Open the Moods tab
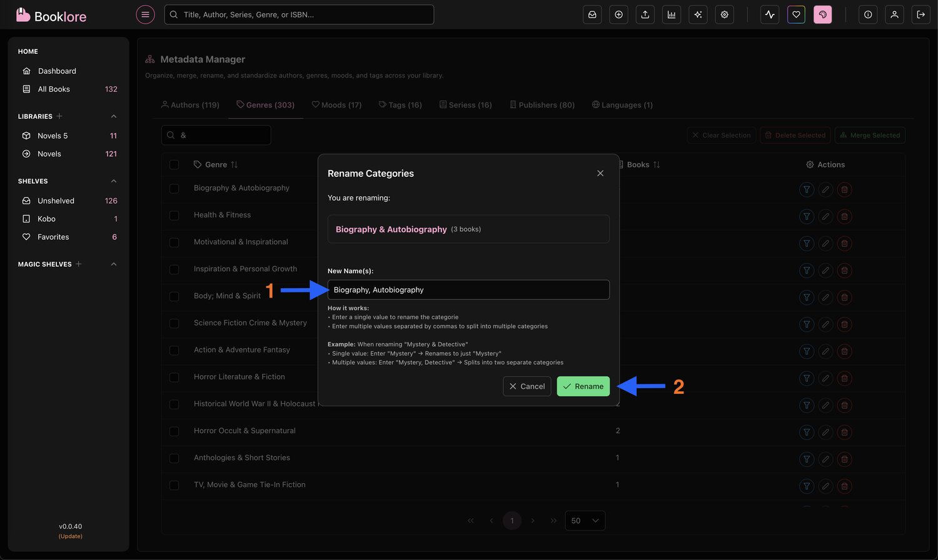Image resolution: width=938 pixels, height=560 pixels. coord(336,104)
